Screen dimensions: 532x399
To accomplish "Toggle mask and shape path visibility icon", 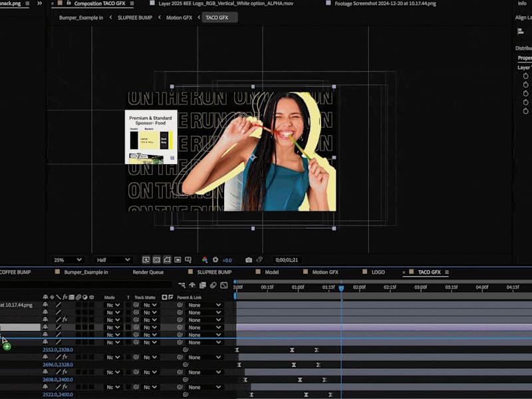I will click(x=167, y=260).
